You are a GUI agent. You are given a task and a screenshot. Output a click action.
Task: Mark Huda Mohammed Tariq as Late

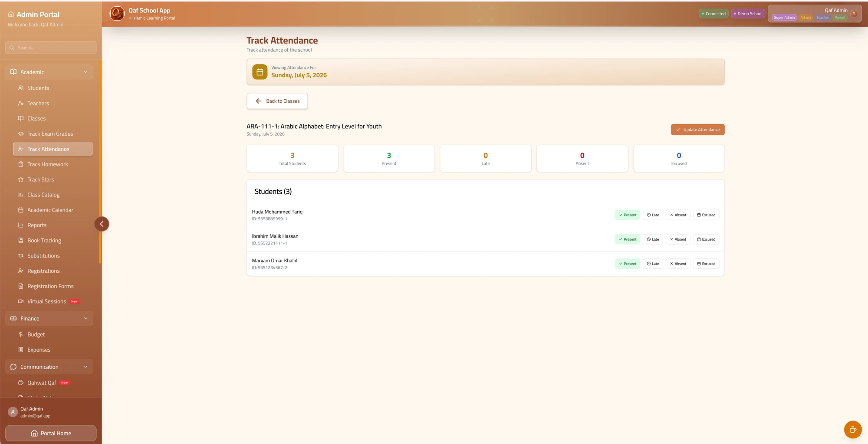pyautogui.click(x=653, y=215)
